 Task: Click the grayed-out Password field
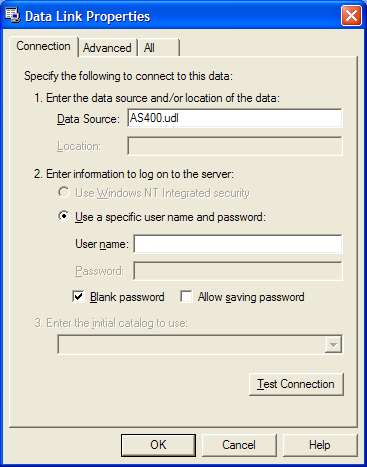pos(238,271)
